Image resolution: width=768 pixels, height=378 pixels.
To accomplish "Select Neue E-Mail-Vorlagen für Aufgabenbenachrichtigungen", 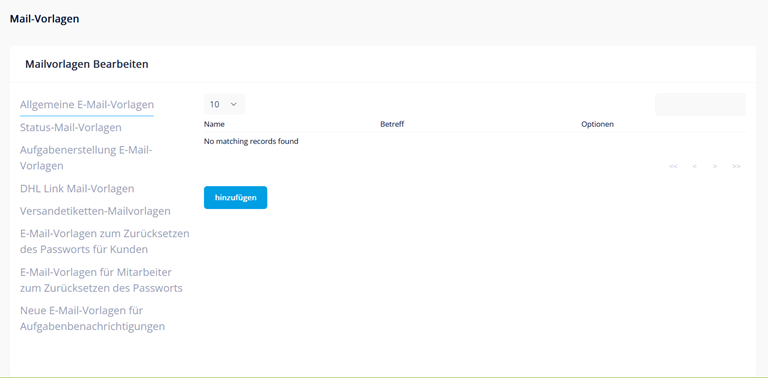I will click(x=92, y=318).
